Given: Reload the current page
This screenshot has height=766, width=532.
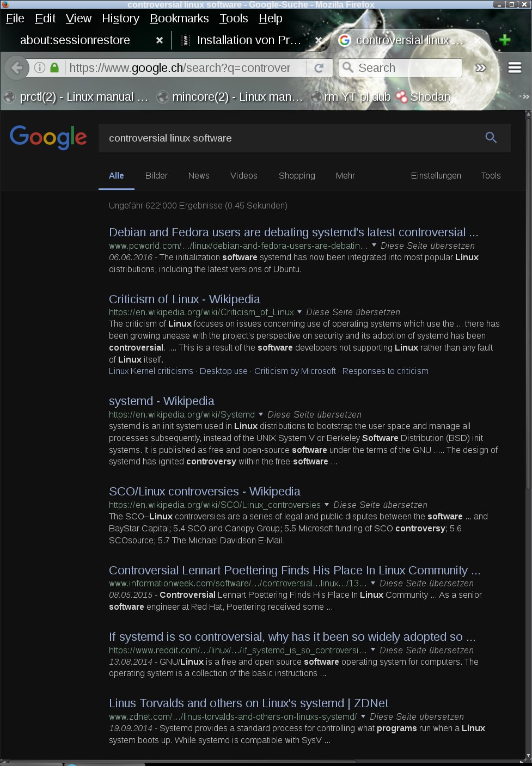Looking at the screenshot, I should pyautogui.click(x=319, y=68).
